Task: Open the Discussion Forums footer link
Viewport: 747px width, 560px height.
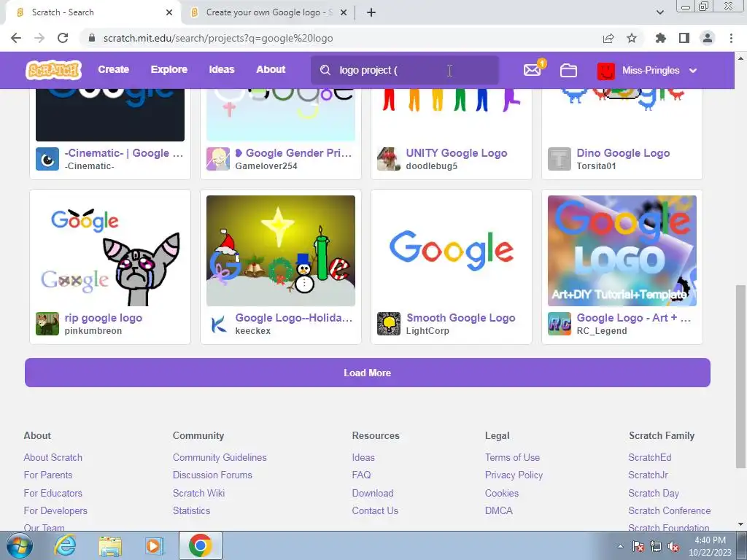Action: click(212, 475)
